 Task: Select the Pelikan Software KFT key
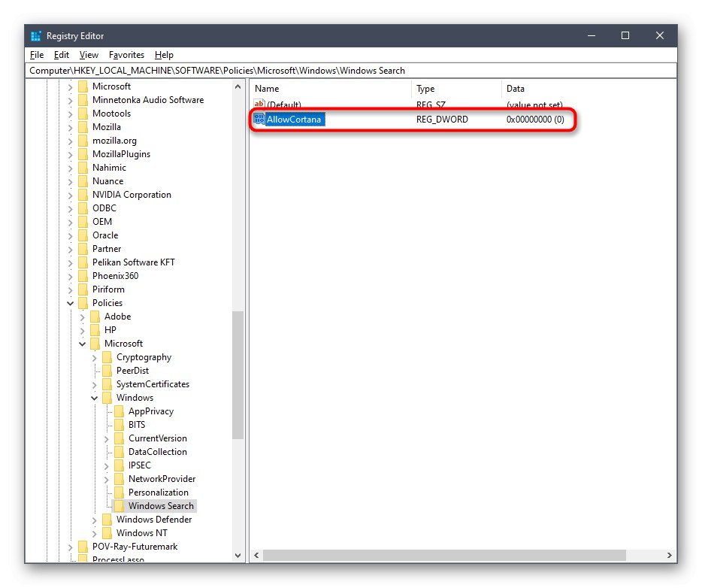(x=134, y=262)
